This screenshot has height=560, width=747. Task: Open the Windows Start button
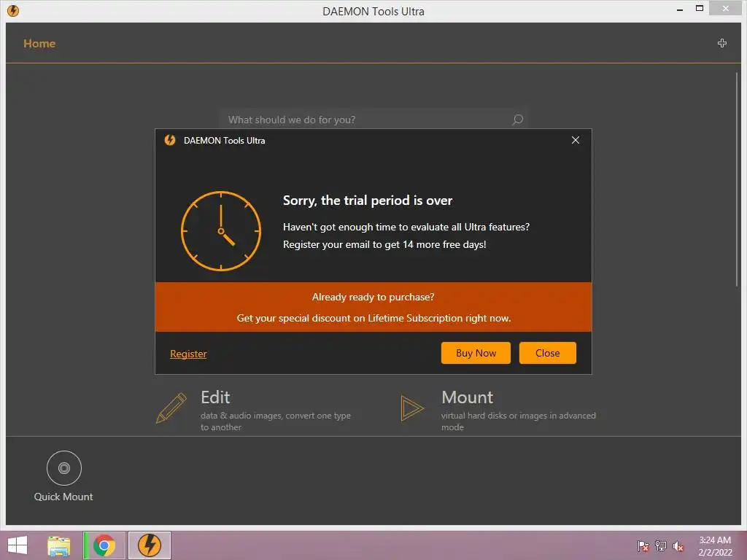click(x=18, y=545)
